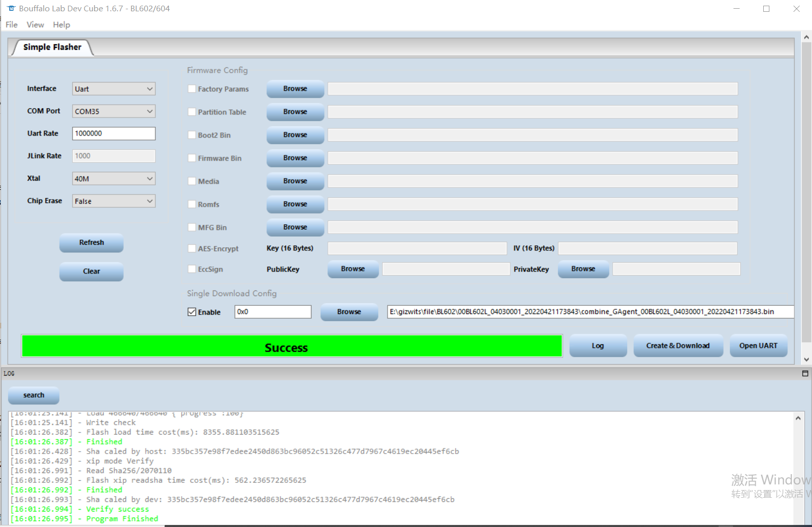Open the Chip Erase dropdown
Screen dimensions: 812x527
point(113,201)
